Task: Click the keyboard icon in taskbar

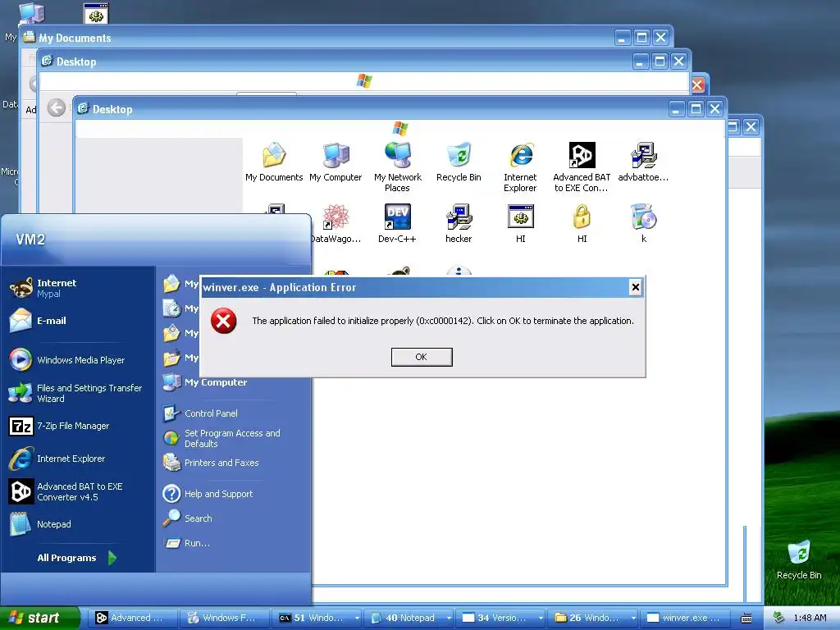Action: coord(746,619)
